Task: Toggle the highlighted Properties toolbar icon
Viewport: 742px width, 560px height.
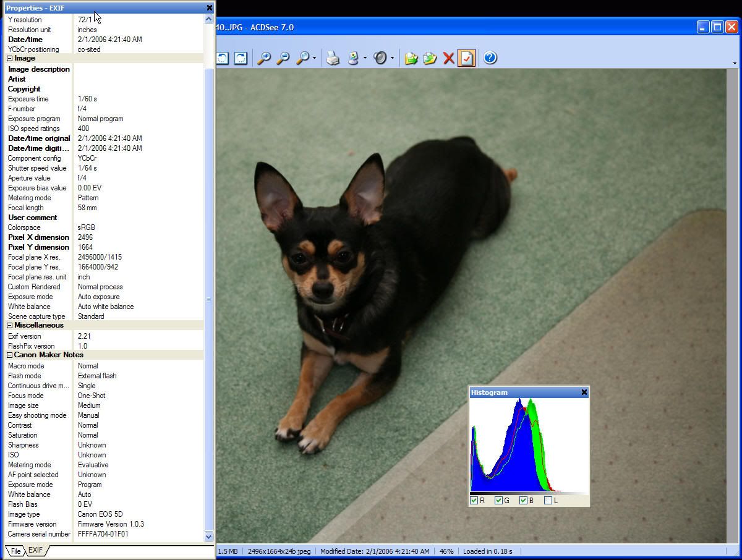Action: point(467,58)
